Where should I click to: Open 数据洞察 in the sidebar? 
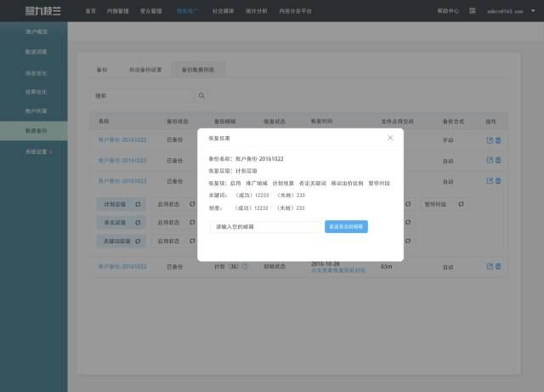[x=36, y=52]
